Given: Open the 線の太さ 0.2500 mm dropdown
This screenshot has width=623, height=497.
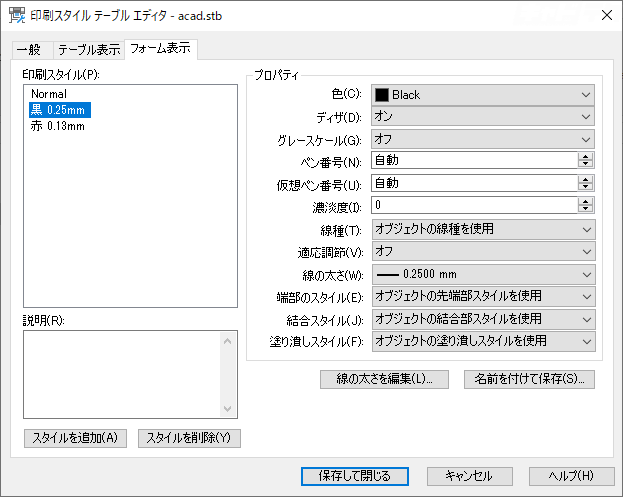Looking at the screenshot, I should [484, 274].
